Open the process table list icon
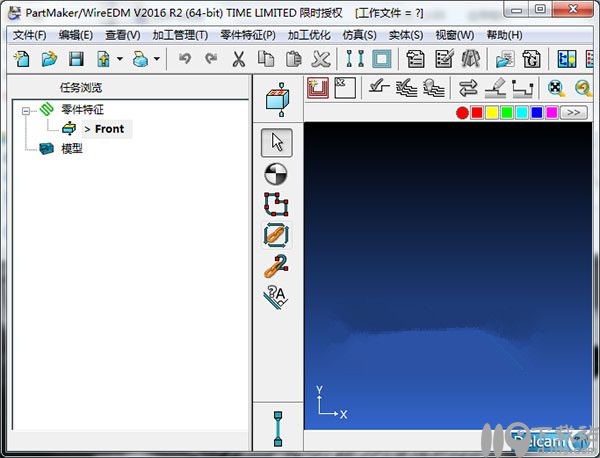This screenshot has width=600, height=458. (x=415, y=59)
